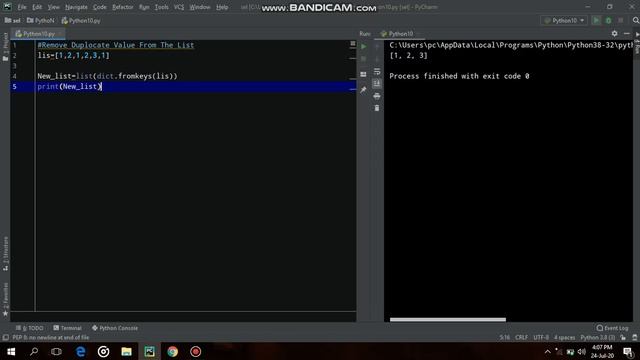Expand the Python10 run configuration dropdown
Viewport: 640px width, 360px height.
click(x=564, y=20)
